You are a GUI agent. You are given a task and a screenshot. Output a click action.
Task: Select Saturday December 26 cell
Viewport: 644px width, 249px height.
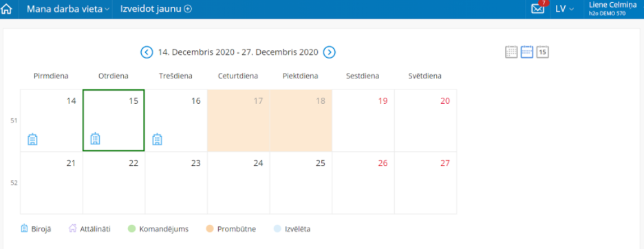(x=363, y=183)
